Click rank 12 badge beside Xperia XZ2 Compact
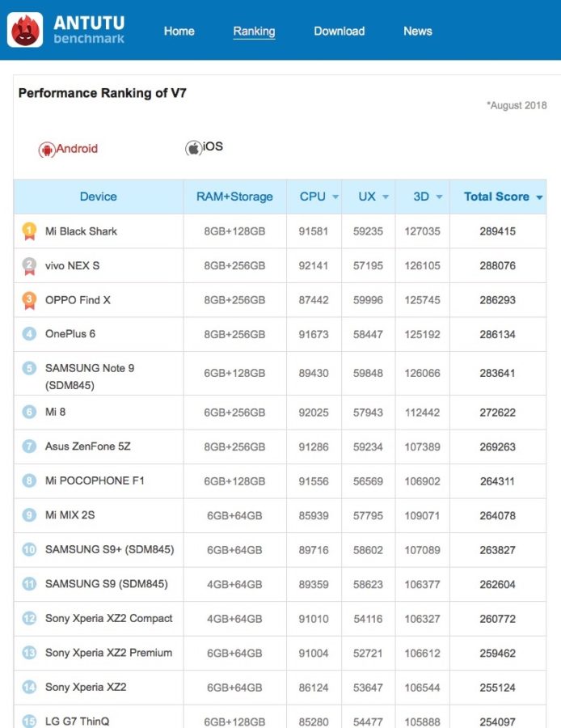The height and width of the screenshot is (728, 561). pos(29,619)
